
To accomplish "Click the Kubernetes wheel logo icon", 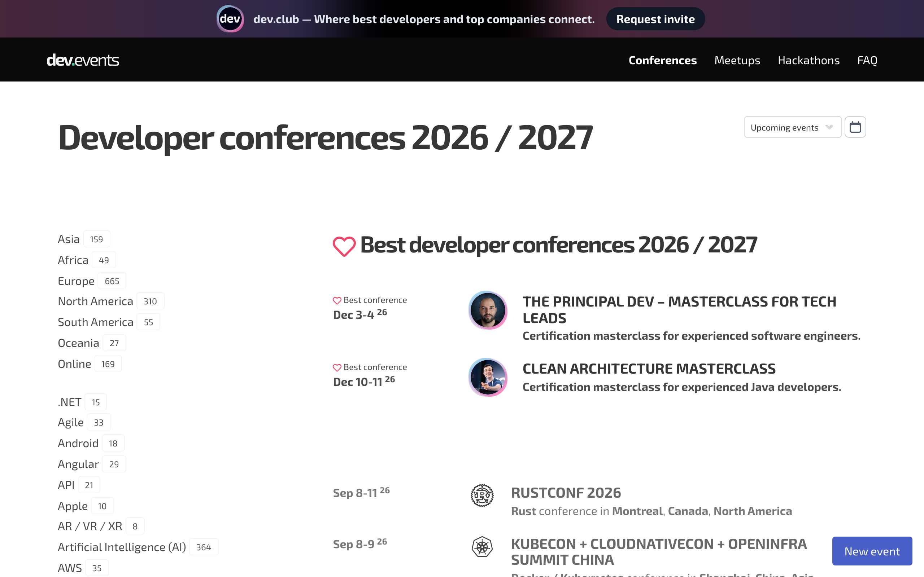I will [x=482, y=547].
